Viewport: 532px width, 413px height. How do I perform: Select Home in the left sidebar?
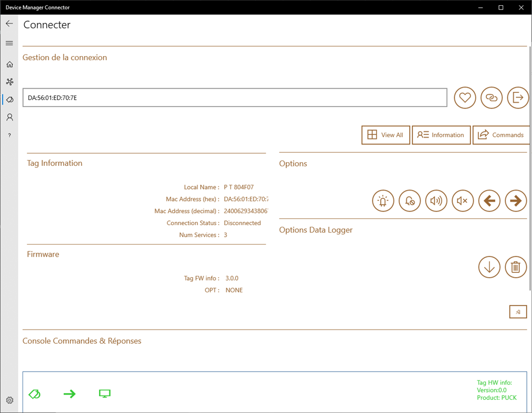tap(9, 64)
